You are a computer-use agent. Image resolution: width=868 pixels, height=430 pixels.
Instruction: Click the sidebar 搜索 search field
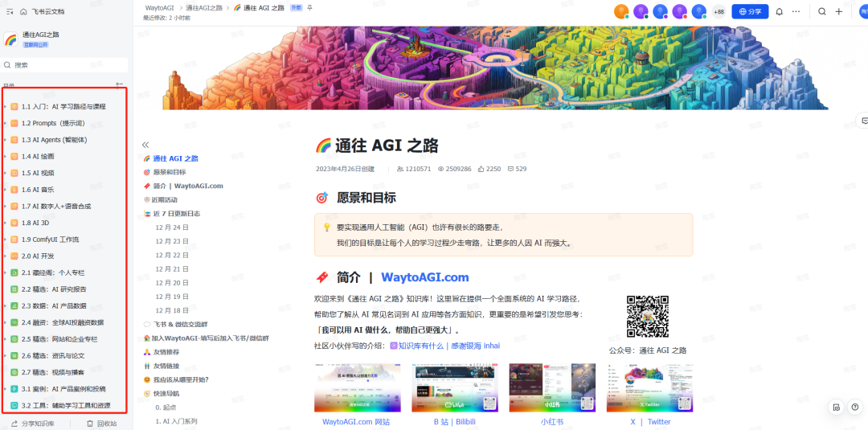(64, 65)
